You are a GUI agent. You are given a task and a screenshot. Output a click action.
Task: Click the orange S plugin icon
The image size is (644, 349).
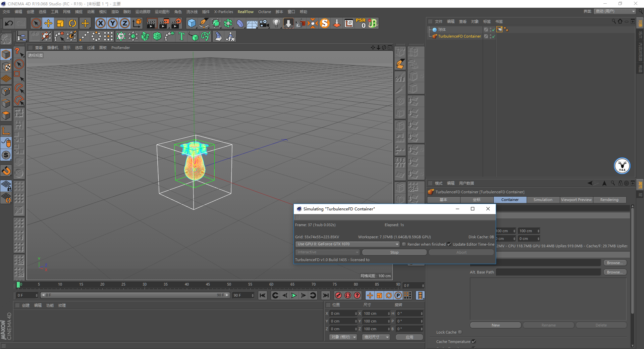tap(325, 23)
